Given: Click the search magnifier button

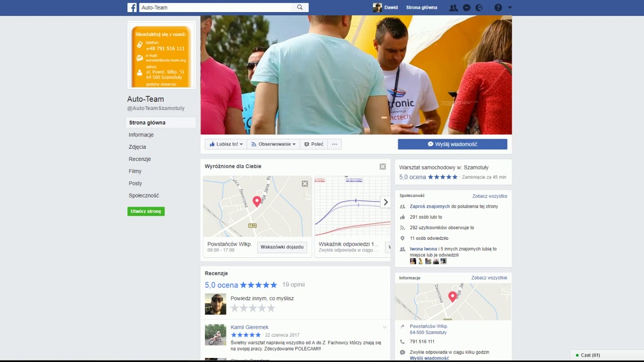Looking at the screenshot, I should click(300, 8).
